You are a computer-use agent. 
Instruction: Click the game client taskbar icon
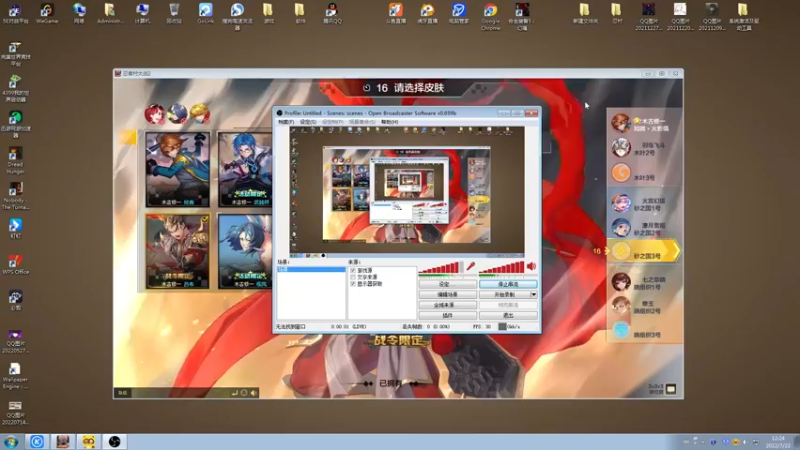pos(63,442)
